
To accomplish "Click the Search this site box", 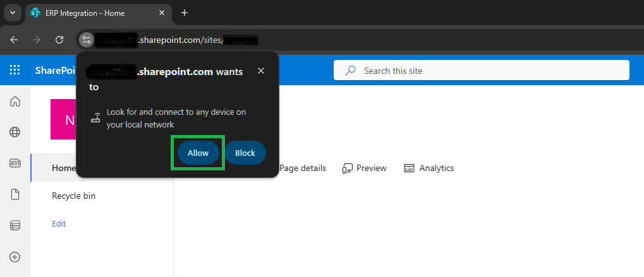I will [482, 71].
